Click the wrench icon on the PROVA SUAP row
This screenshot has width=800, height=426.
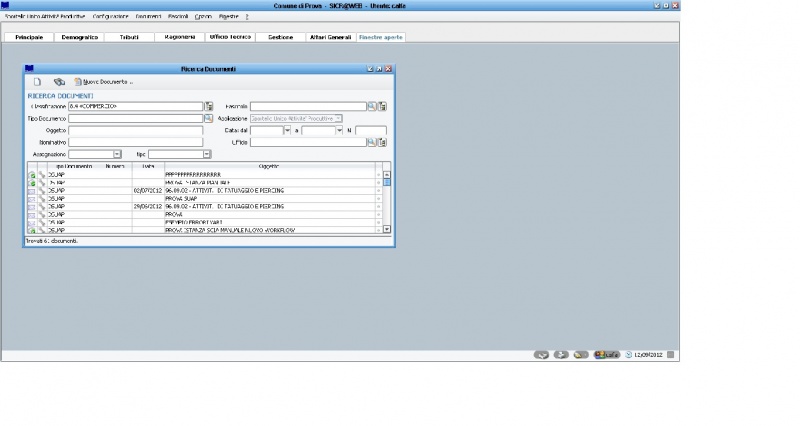click(x=42, y=198)
